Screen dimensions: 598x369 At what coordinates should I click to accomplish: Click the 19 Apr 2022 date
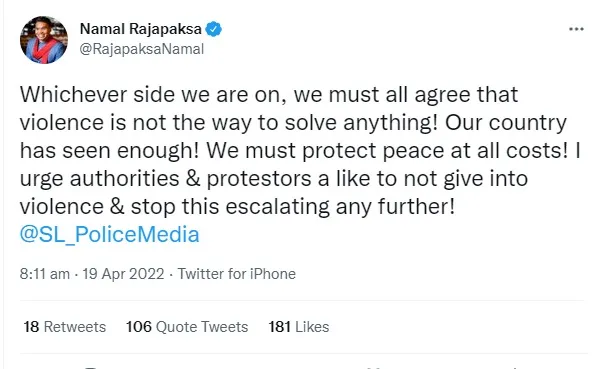tap(123, 274)
